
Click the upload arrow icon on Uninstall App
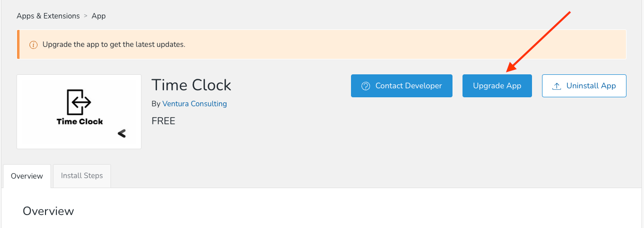tap(556, 86)
